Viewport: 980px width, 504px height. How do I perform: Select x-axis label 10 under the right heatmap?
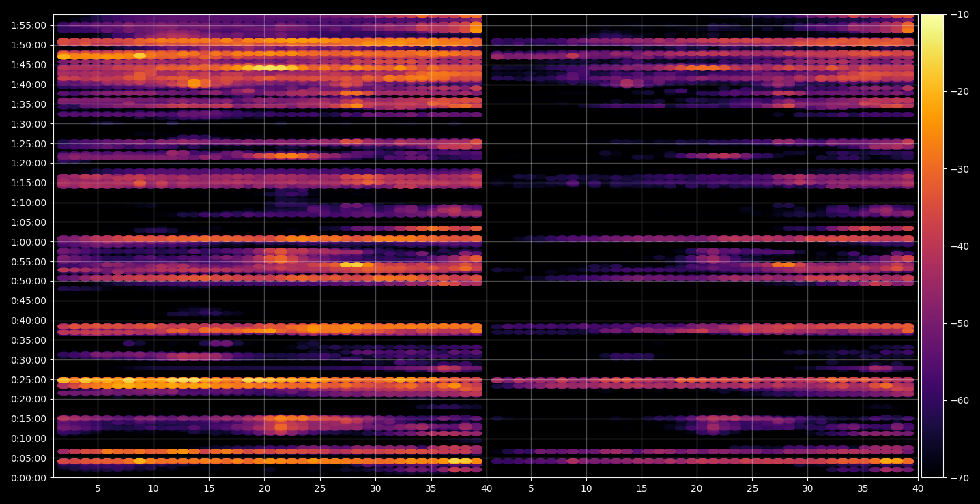tap(586, 489)
